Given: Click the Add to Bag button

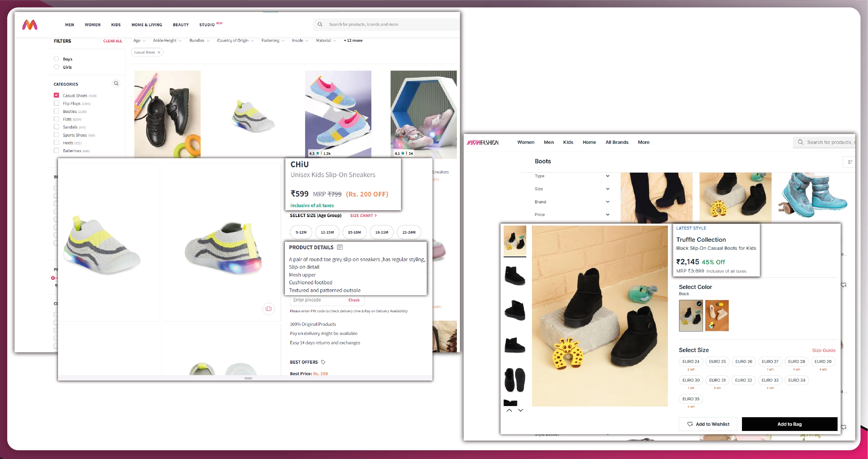Looking at the screenshot, I should coord(789,424).
